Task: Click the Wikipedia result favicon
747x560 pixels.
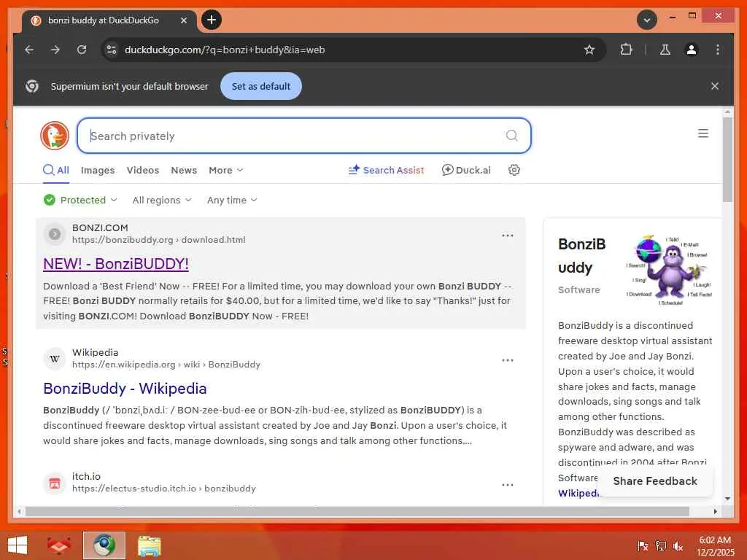Action: (55, 359)
